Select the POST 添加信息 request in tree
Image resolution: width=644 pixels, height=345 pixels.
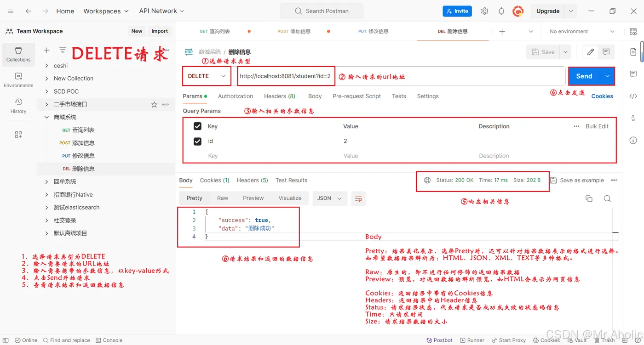[77, 143]
